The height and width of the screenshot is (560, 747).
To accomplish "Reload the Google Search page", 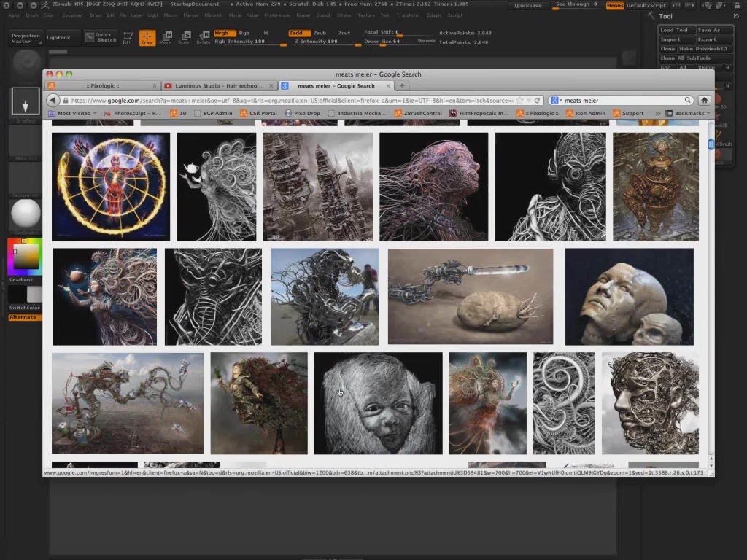I will click(x=537, y=101).
